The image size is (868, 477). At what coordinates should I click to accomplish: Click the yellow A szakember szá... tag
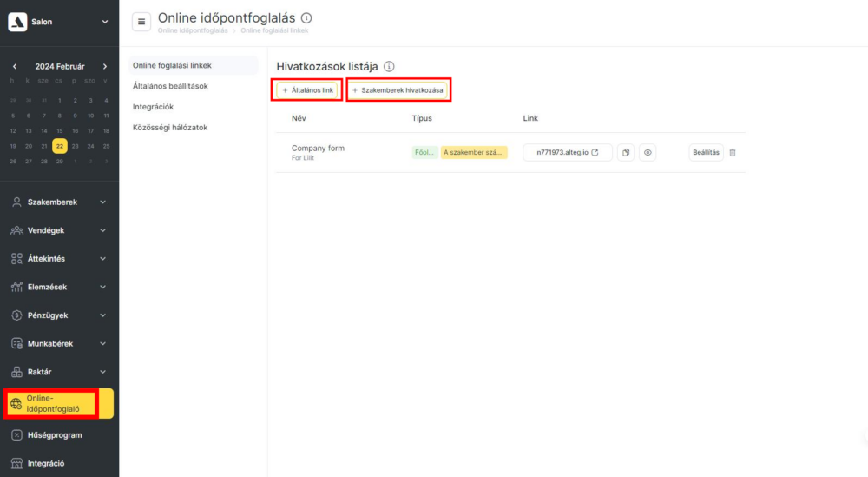(474, 152)
